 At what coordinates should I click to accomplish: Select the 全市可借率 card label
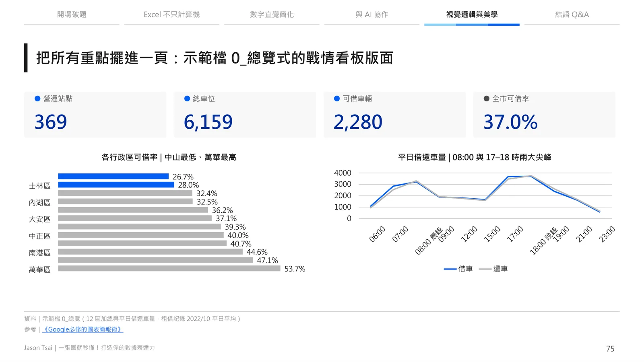tap(511, 99)
